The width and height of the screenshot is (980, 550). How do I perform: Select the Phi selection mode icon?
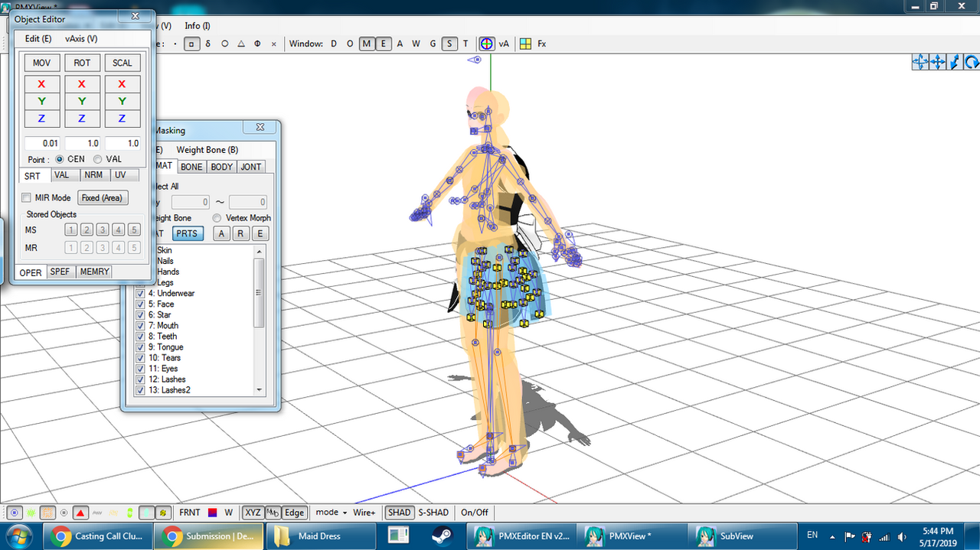click(258, 44)
